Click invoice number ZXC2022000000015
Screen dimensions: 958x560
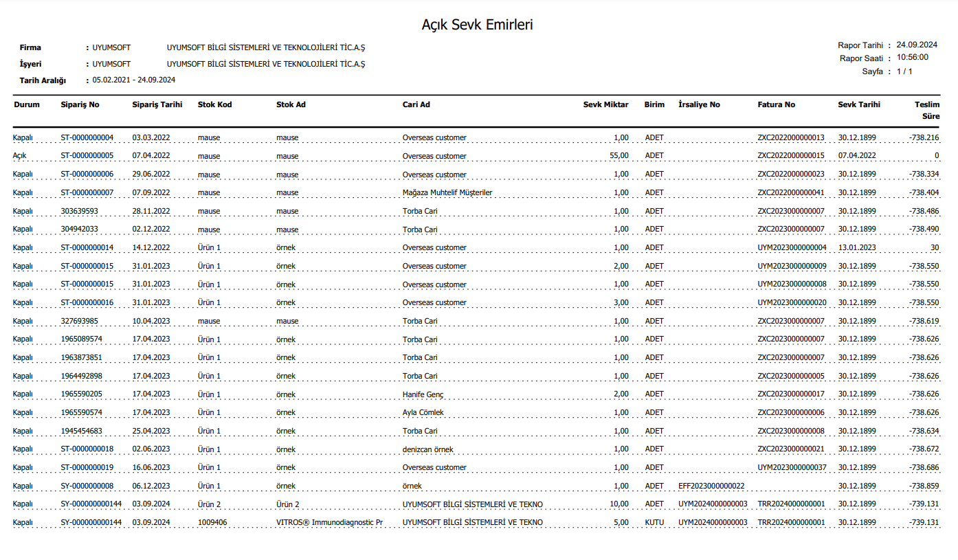click(x=790, y=156)
